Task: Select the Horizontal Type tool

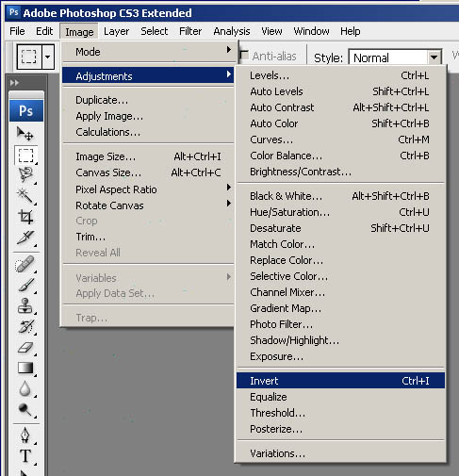Action: (x=25, y=456)
